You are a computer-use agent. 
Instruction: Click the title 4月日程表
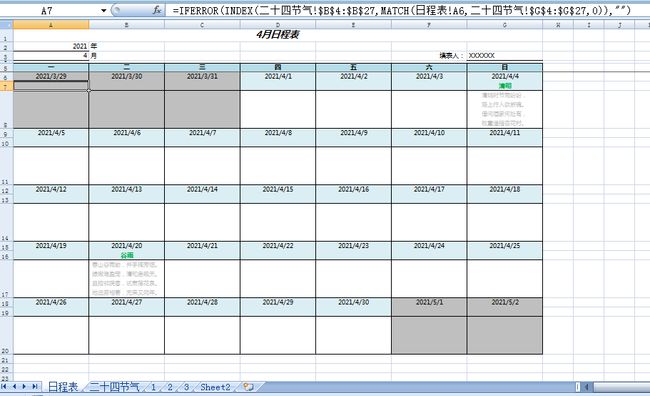click(x=278, y=34)
